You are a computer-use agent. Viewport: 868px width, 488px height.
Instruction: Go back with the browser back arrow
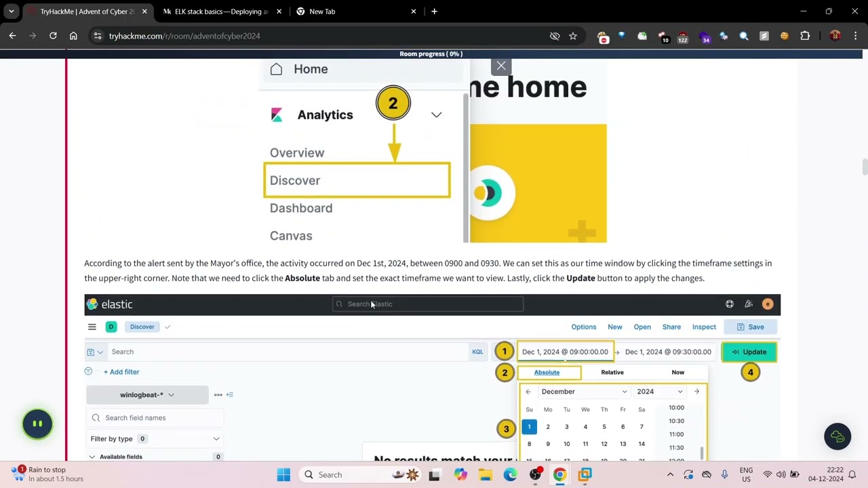tap(12, 36)
